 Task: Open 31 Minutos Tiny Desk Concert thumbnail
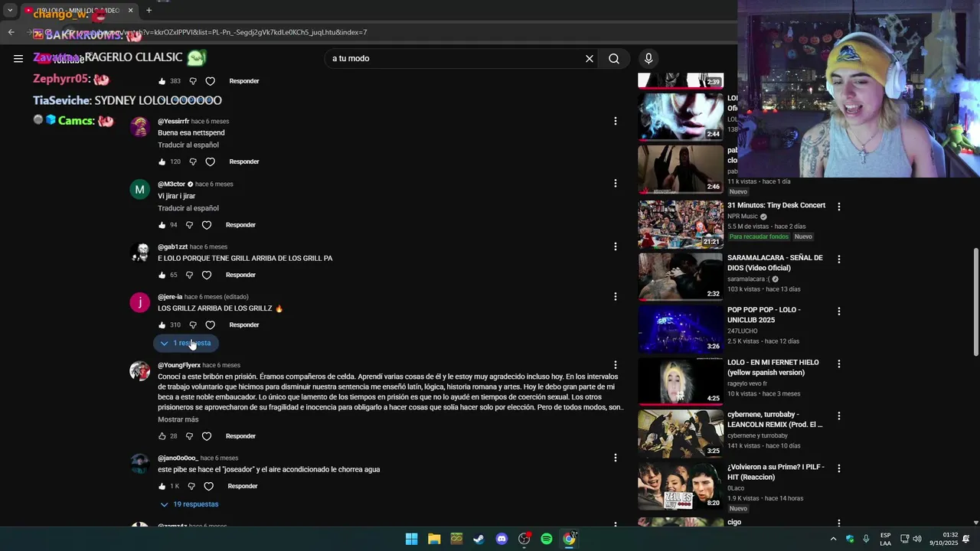[x=681, y=224]
